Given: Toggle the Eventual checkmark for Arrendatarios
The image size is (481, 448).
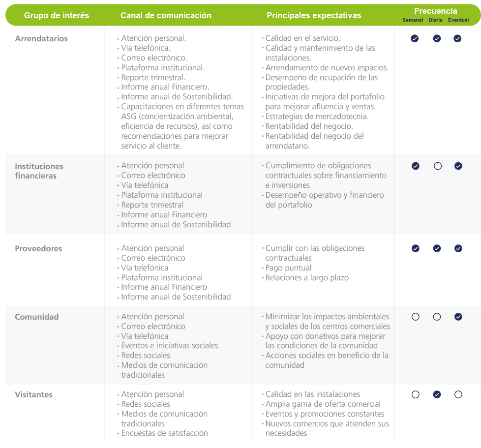Looking at the screenshot, I should (457, 39).
